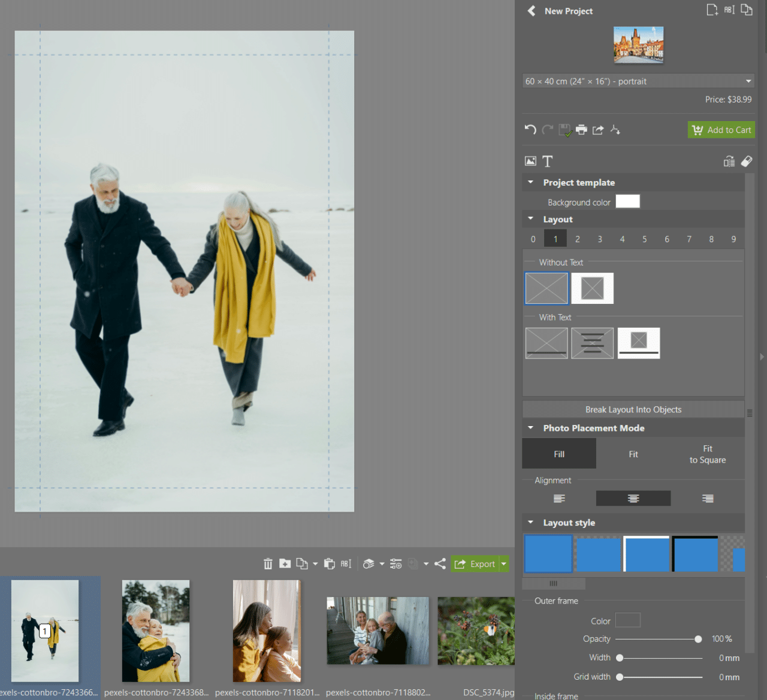Viewport: 767px width, 700px height.
Task: Click the Outer frame Opacity slider handle
Action: (x=698, y=639)
